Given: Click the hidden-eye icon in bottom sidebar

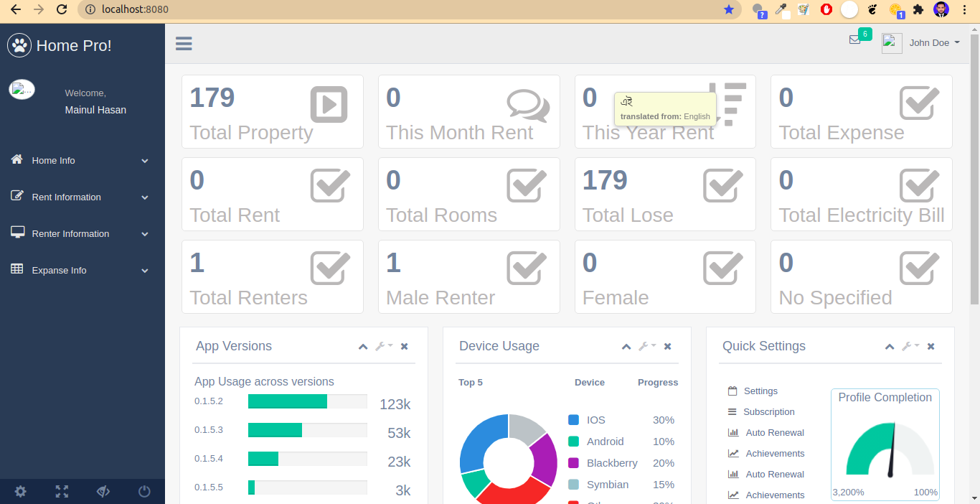Looking at the screenshot, I should (103, 491).
